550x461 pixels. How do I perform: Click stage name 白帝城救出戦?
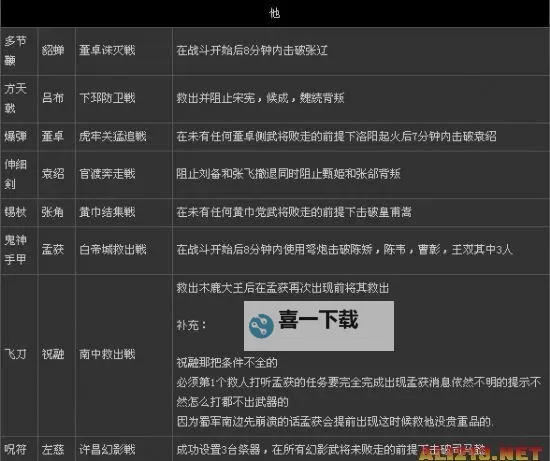point(113,249)
